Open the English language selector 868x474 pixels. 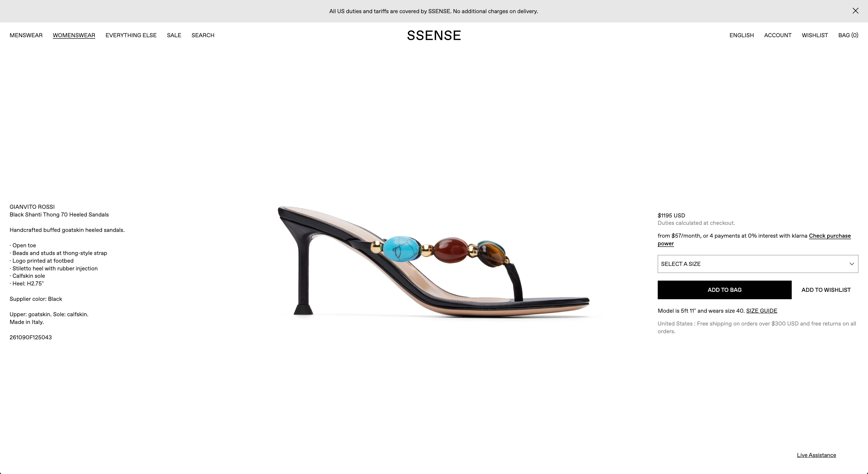(x=741, y=35)
